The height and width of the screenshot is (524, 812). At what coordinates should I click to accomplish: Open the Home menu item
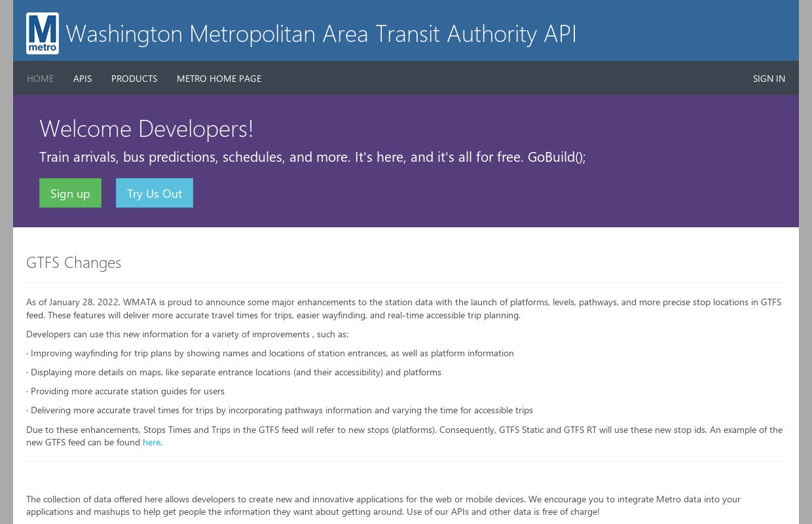[41, 79]
